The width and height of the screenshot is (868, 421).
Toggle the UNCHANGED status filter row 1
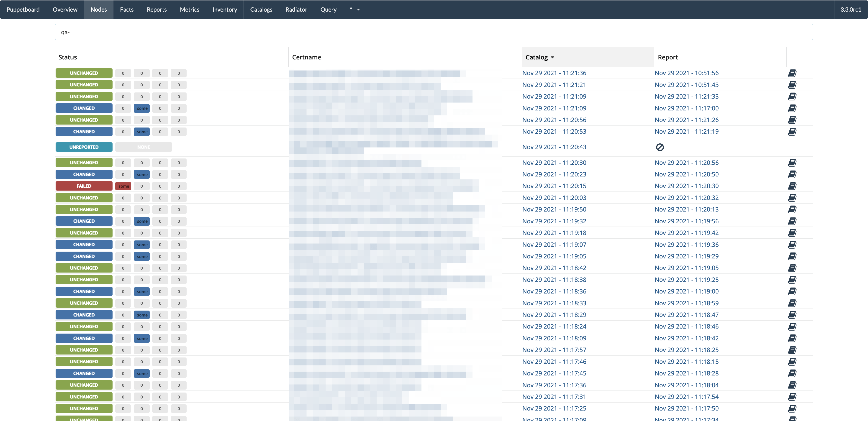(84, 72)
